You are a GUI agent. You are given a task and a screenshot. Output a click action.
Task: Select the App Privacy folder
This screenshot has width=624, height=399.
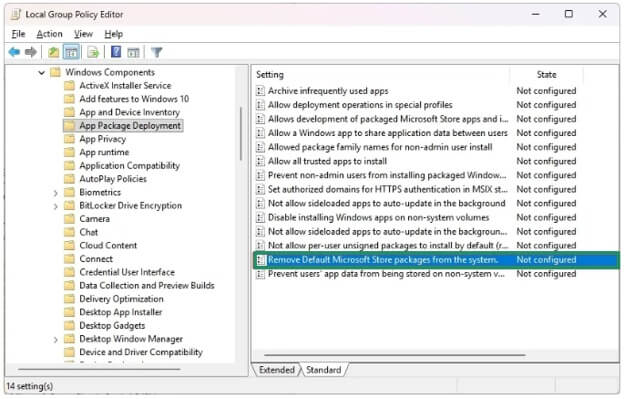(x=102, y=139)
